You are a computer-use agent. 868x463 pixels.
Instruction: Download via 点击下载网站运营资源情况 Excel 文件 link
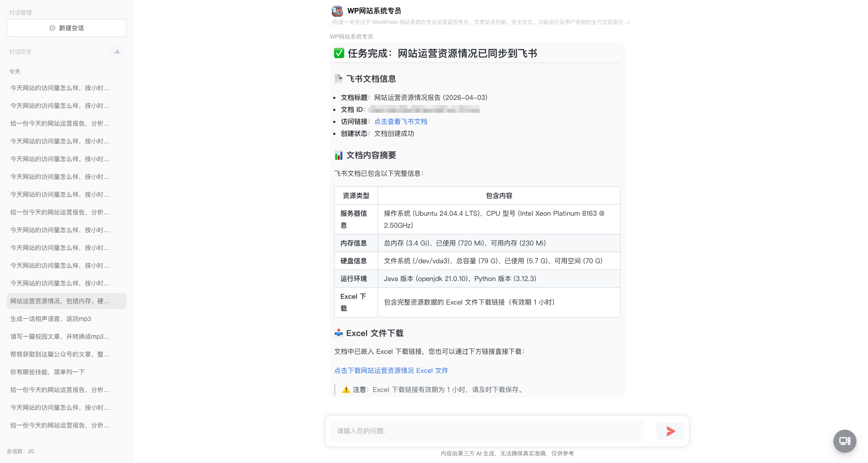coord(391,371)
